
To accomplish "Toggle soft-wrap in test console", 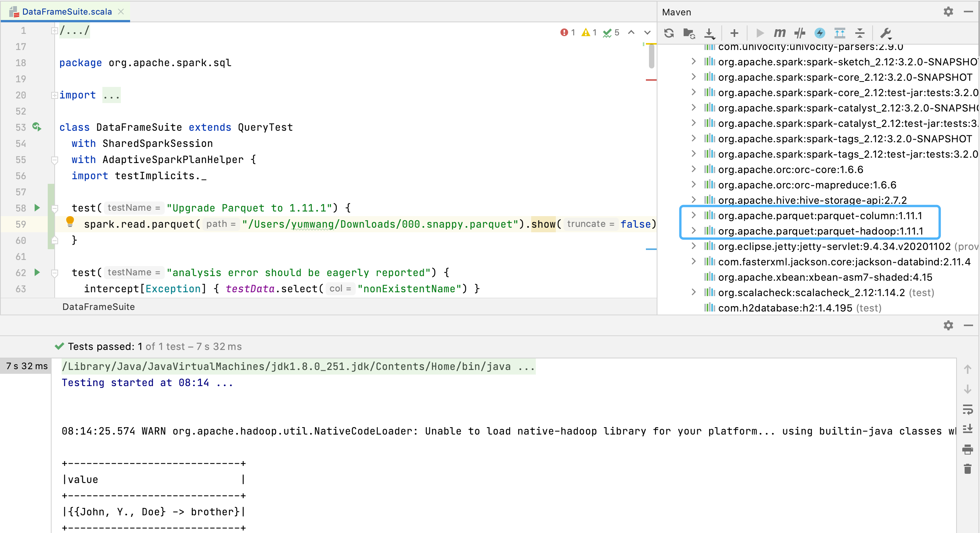I will pyautogui.click(x=967, y=409).
